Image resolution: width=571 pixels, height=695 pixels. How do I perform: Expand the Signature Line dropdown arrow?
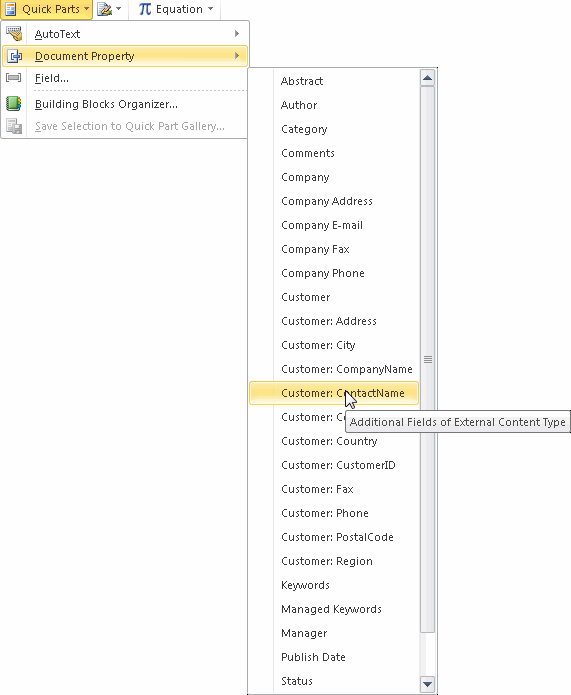coord(119,9)
